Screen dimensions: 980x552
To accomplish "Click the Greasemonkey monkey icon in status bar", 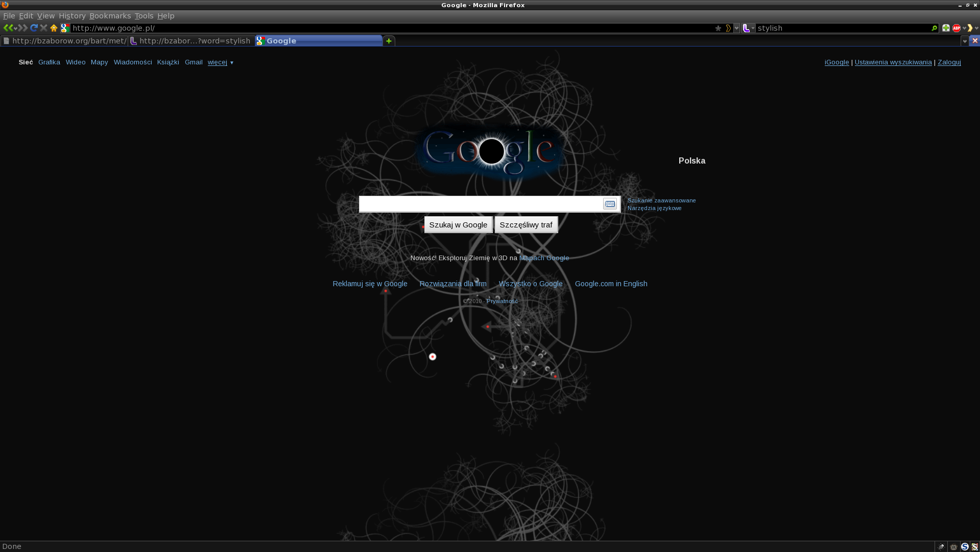I will (x=953, y=547).
